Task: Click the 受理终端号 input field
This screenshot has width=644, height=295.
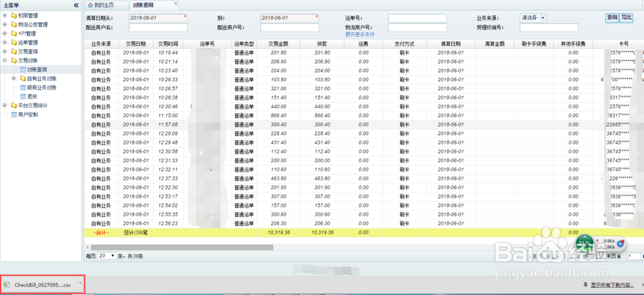Action: coord(549,28)
